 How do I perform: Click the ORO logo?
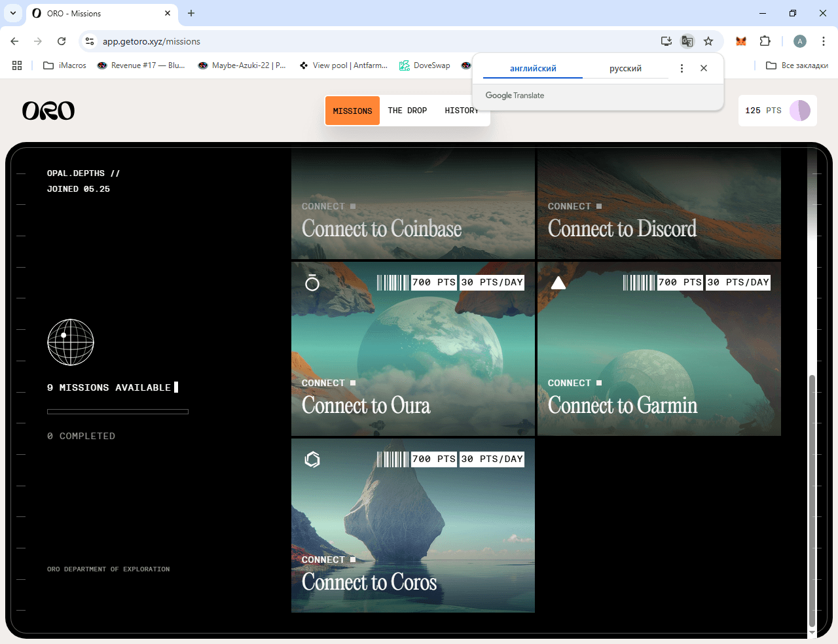click(x=48, y=111)
